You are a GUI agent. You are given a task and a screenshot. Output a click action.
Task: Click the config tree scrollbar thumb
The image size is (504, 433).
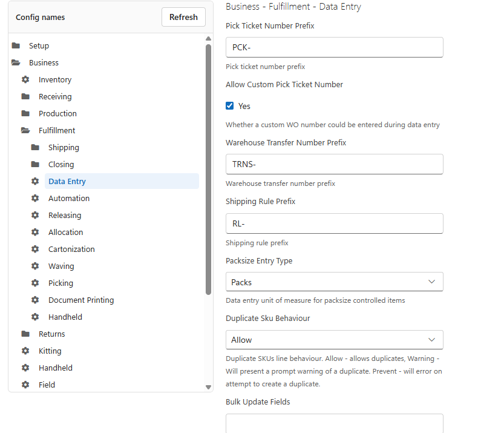pyautogui.click(x=208, y=169)
